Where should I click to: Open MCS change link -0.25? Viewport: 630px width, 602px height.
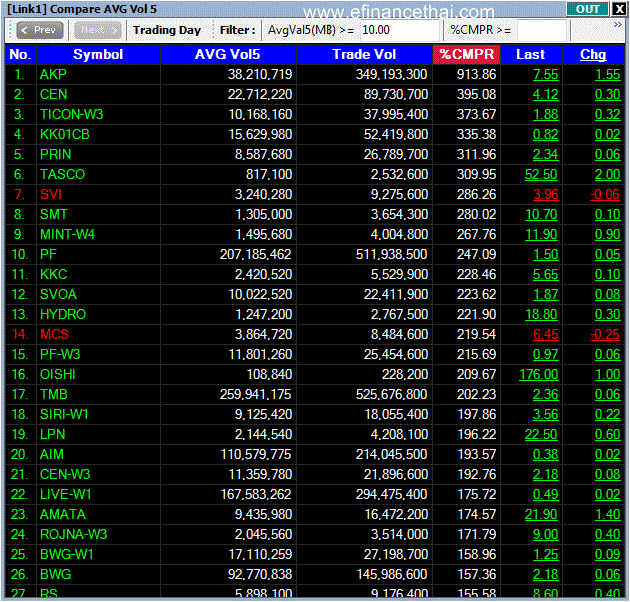point(605,334)
